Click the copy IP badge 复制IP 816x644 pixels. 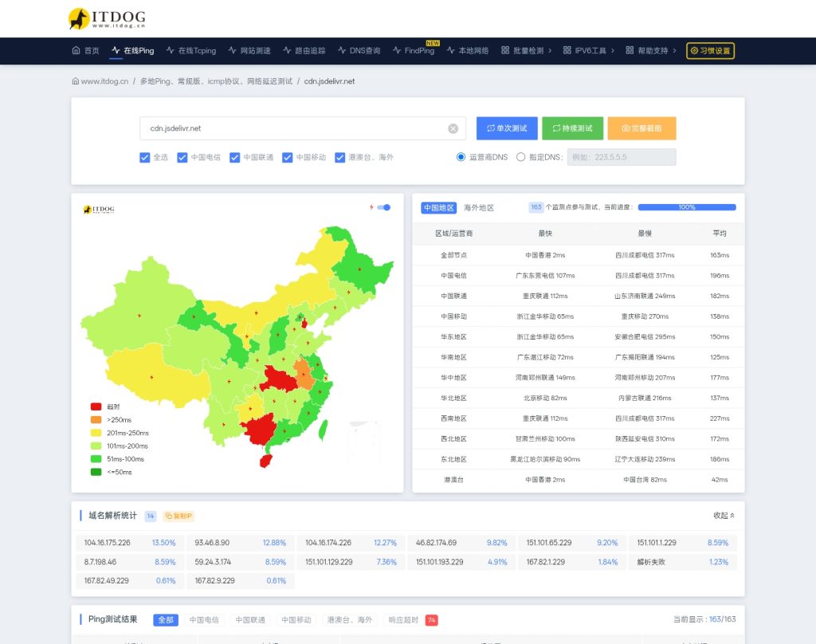(178, 516)
